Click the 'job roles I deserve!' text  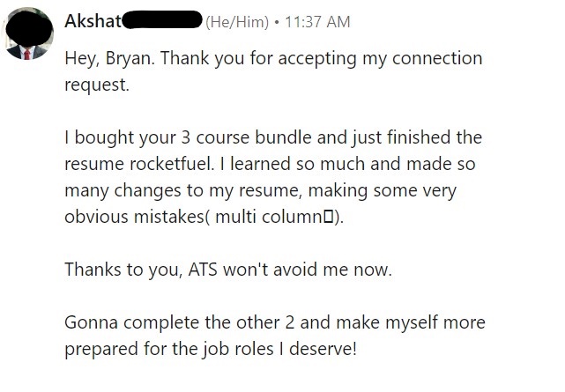pyautogui.click(x=279, y=349)
